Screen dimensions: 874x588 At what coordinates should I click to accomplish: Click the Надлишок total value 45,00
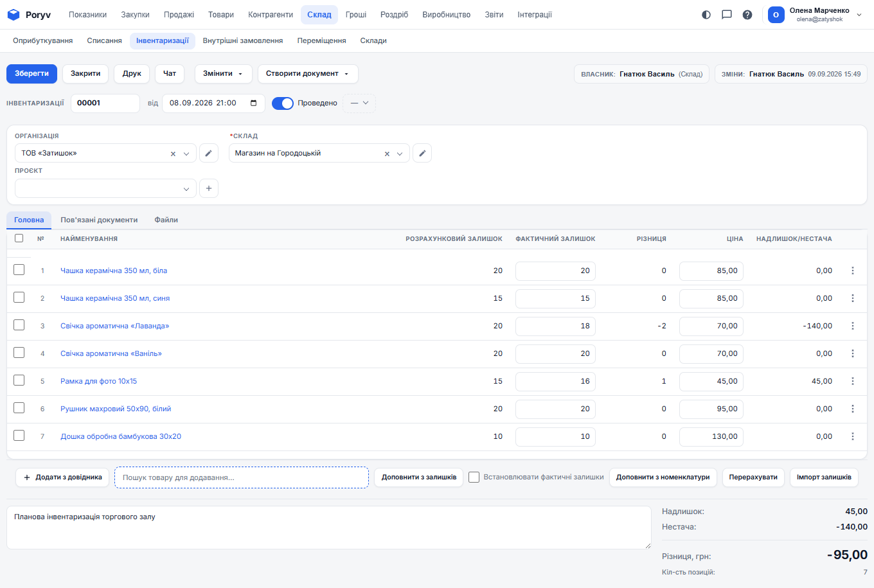pyautogui.click(x=856, y=512)
